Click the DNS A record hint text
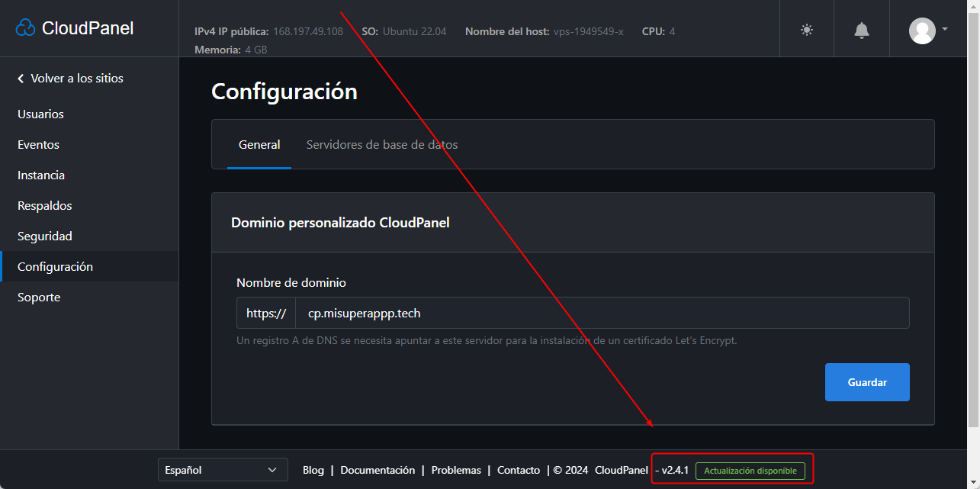This screenshot has width=980, height=489. click(487, 341)
